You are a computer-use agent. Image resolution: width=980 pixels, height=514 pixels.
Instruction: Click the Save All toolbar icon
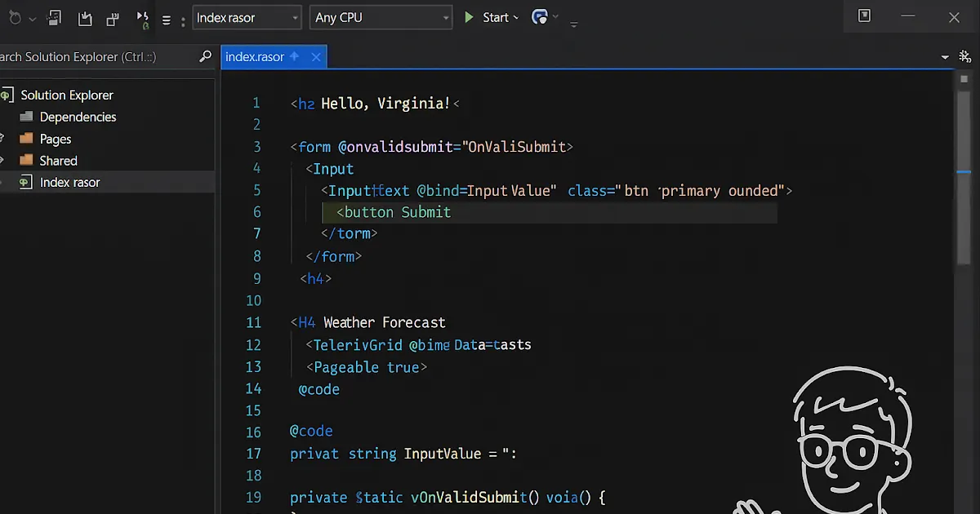point(112,18)
